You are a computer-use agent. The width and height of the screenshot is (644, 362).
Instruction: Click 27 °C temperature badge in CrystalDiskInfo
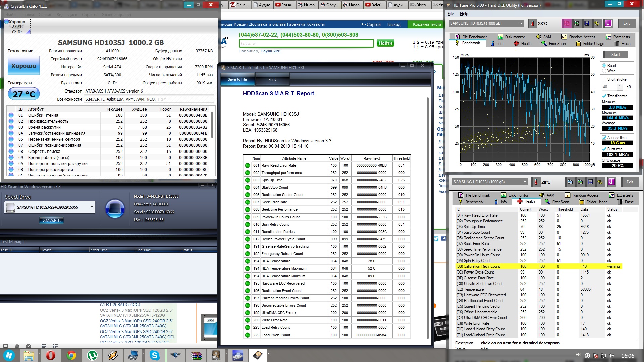24,94
